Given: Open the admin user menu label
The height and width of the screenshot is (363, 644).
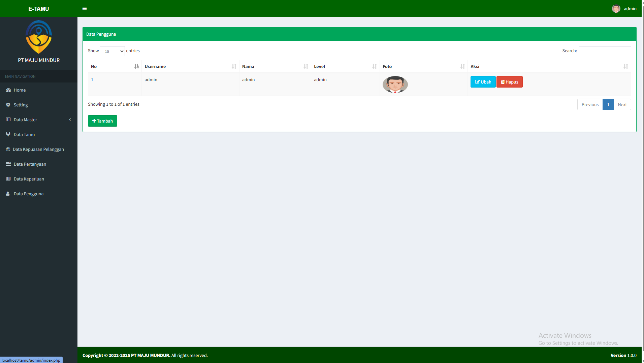Looking at the screenshot, I should tap(630, 9).
